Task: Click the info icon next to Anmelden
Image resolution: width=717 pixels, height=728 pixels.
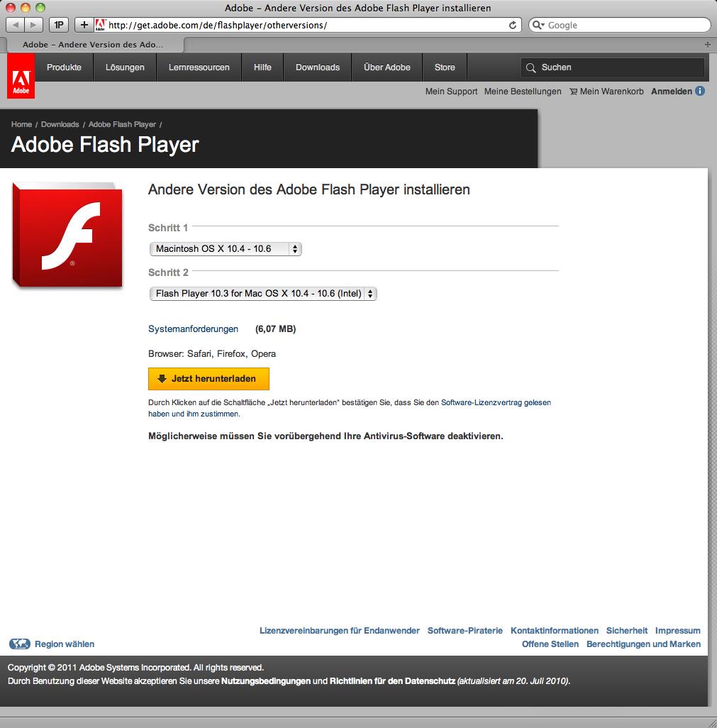Action: click(x=700, y=91)
